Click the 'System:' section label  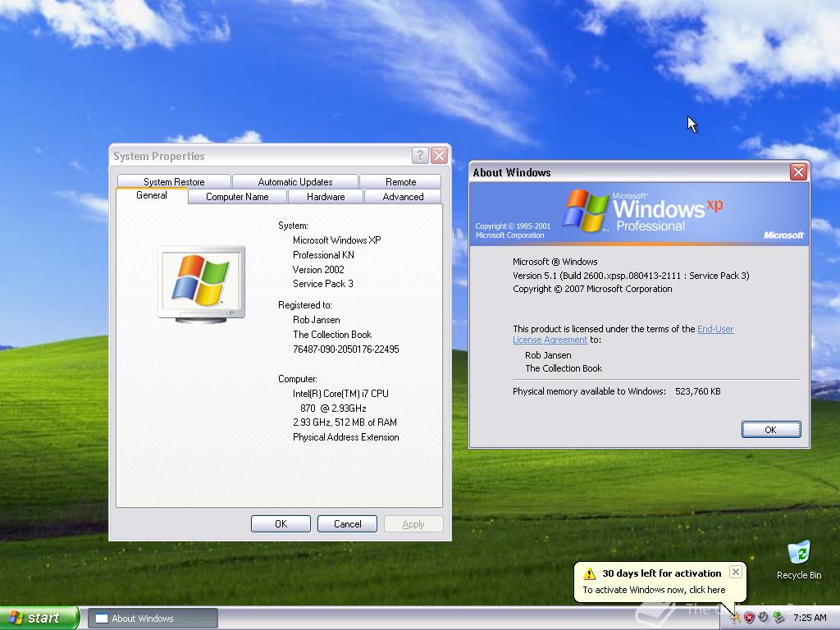coord(293,226)
